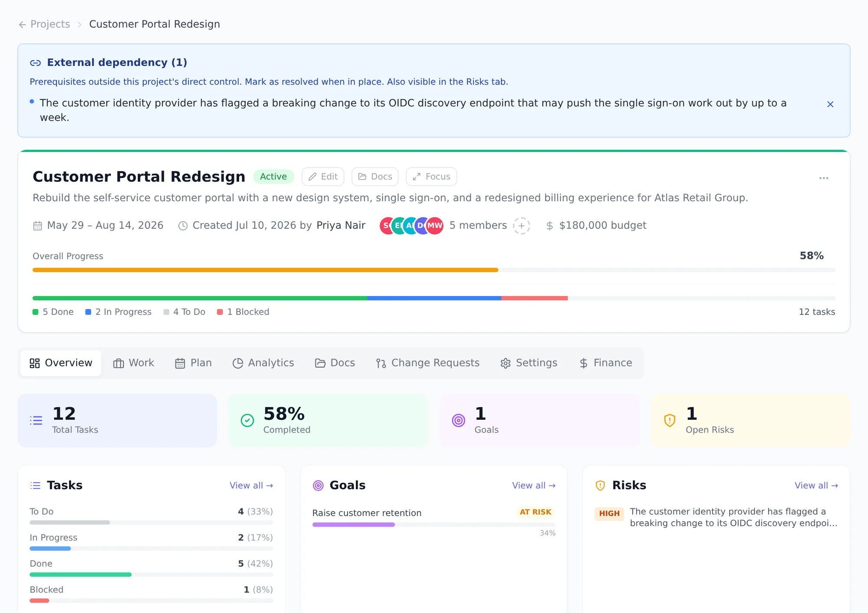Dismiss the OIDC dependency notice
868x613 pixels.
point(830,104)
